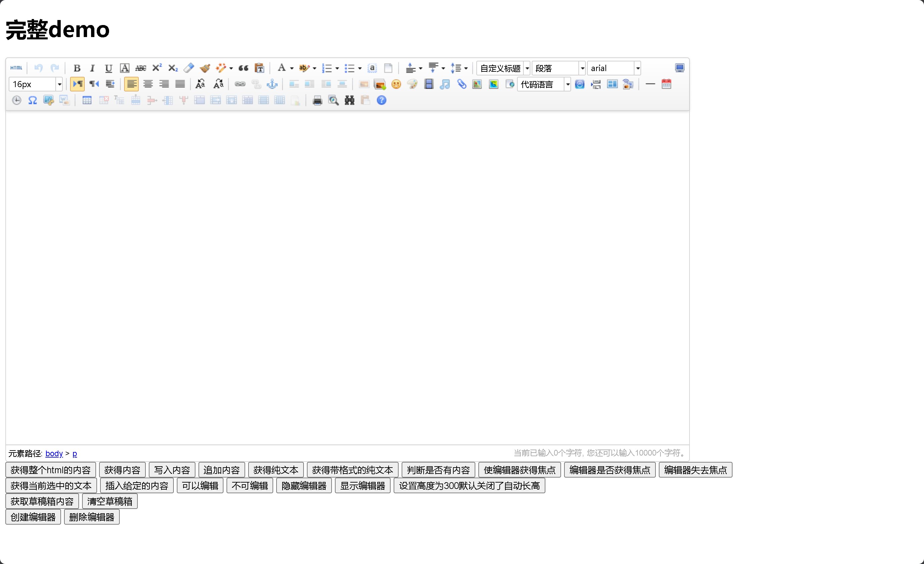Click the 获得纯文本 button

click(276, 470)
